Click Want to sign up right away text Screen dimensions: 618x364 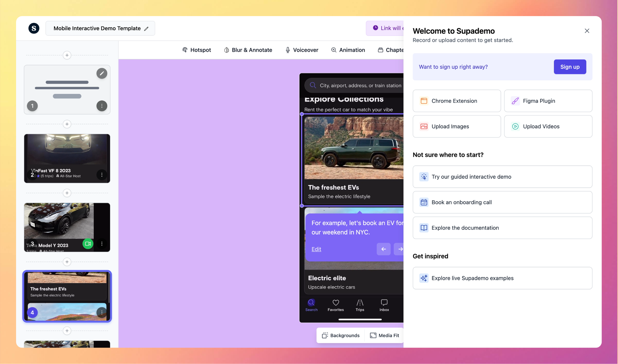(x=453, y=67)
